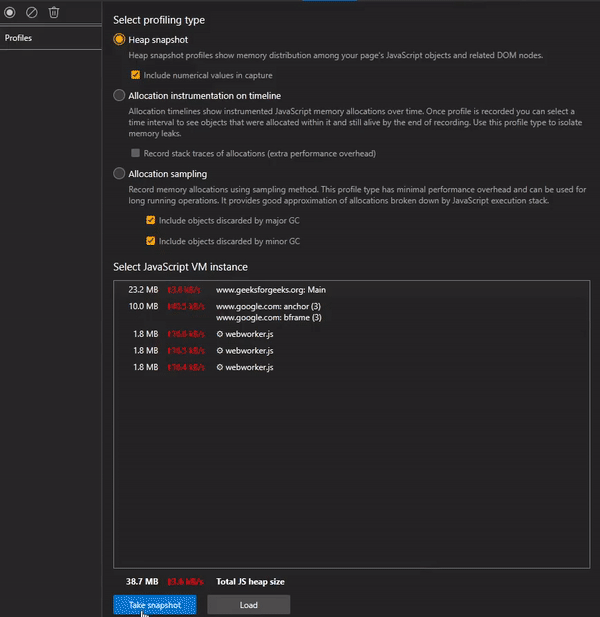This screenshot has height=617, width=600.
Task: Click the Load button
Action: pyautogui.click(x=248, y=605)
